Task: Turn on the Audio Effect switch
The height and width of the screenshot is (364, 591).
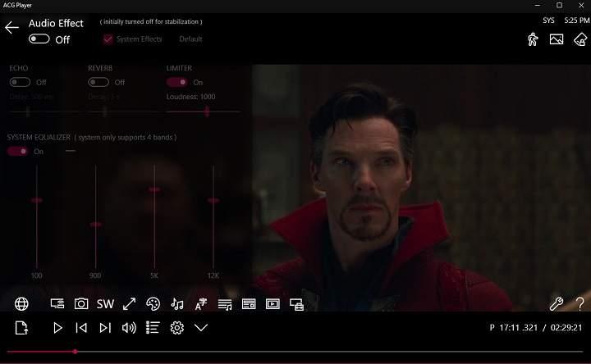Action: click(x=39, y=39)
